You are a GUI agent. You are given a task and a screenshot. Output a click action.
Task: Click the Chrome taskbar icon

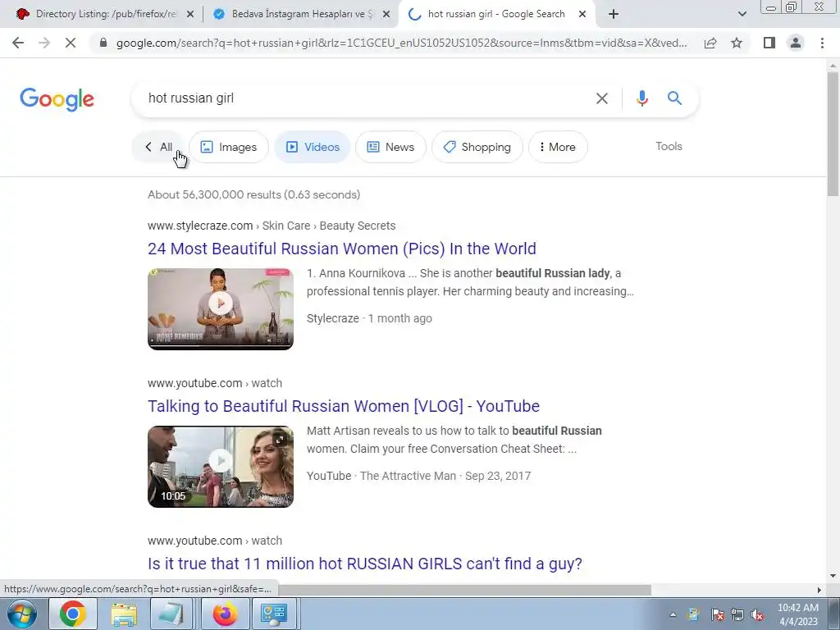tap(73, 614)
